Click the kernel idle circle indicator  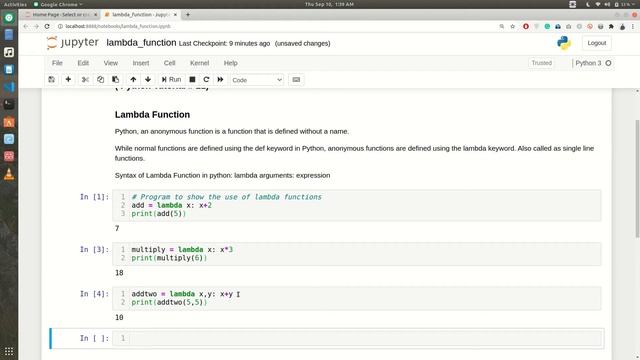pos(608,63)
